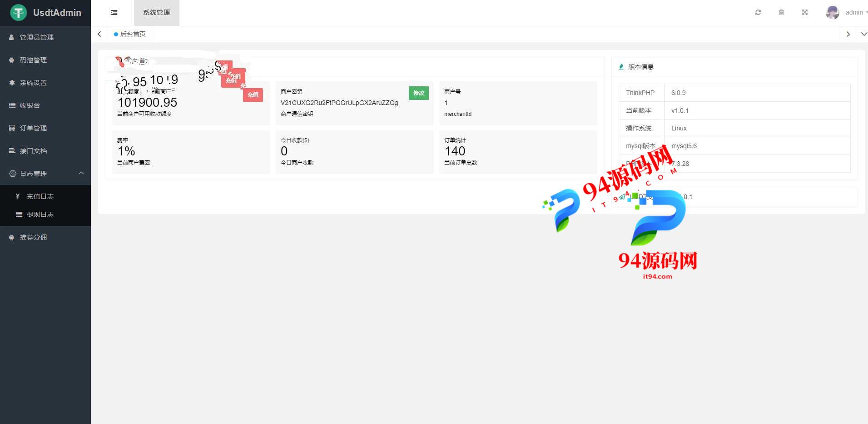Click the 推荐分佣 android icon
868x424 pixels.
12,237
